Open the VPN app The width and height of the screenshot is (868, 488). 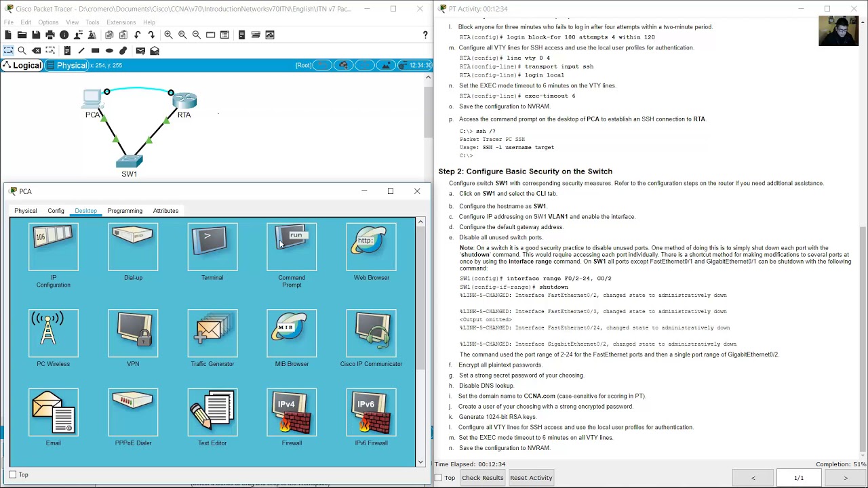point(133,333)
